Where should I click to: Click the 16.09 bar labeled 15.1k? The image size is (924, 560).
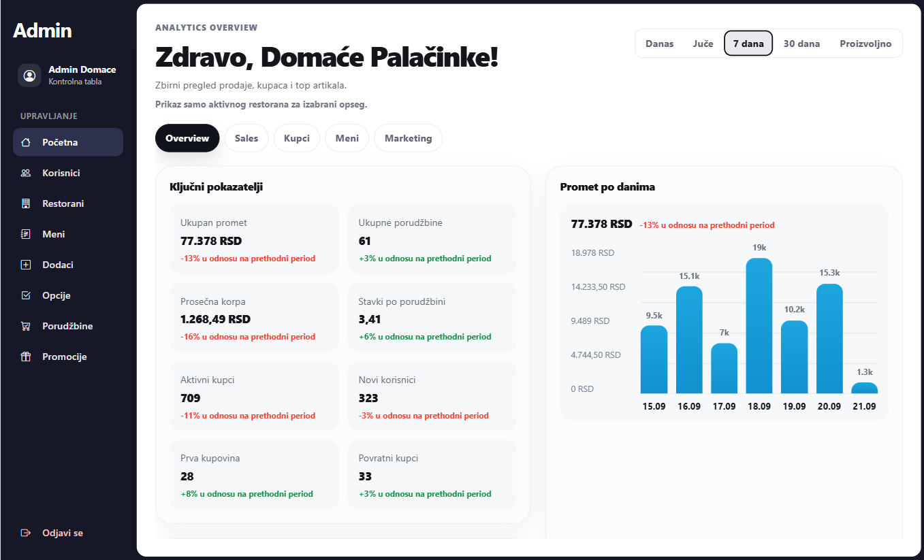pyautogui.click(x=689, y=340)
